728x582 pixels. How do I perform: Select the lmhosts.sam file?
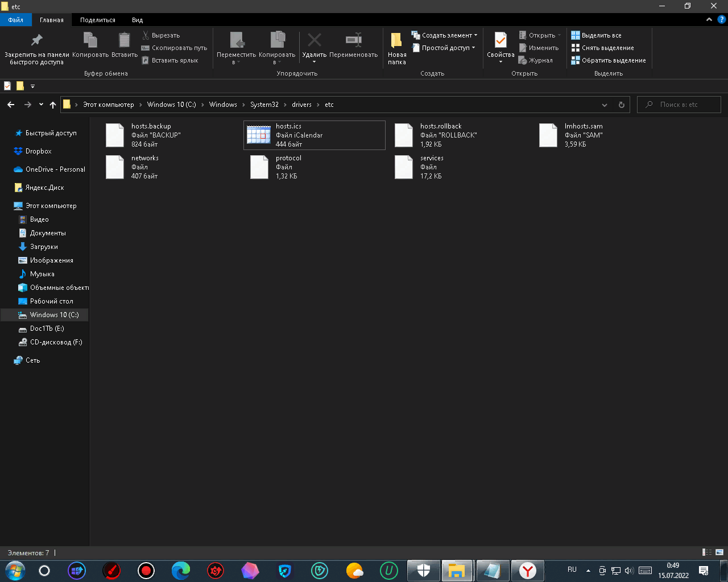click(603, 135)
